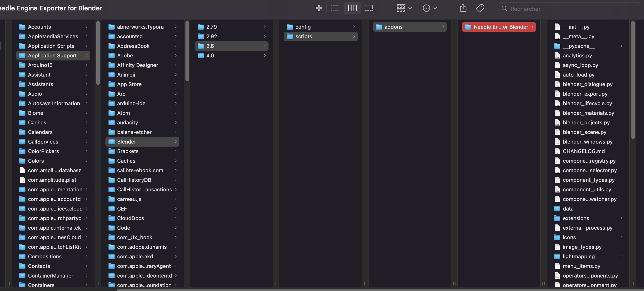The height and width of the screenshot is (291, 644).
Task: Click the blender_export.py file icon
Action: coord(557,94)
